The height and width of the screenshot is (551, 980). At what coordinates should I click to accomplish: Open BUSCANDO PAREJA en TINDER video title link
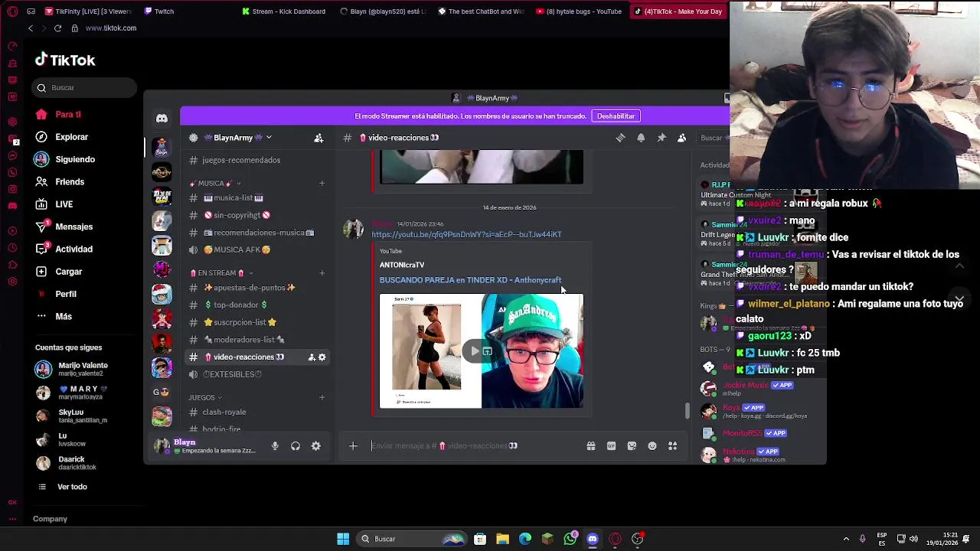(x=470, y=280)
